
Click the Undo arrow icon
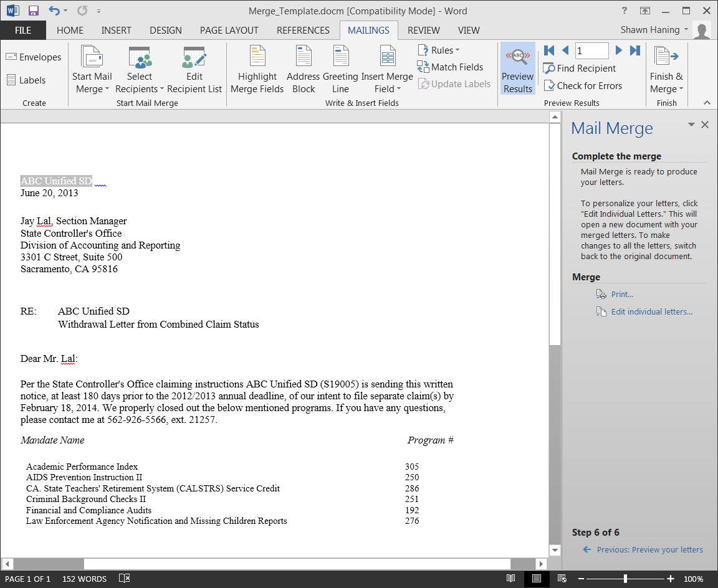tap(54, 11)
